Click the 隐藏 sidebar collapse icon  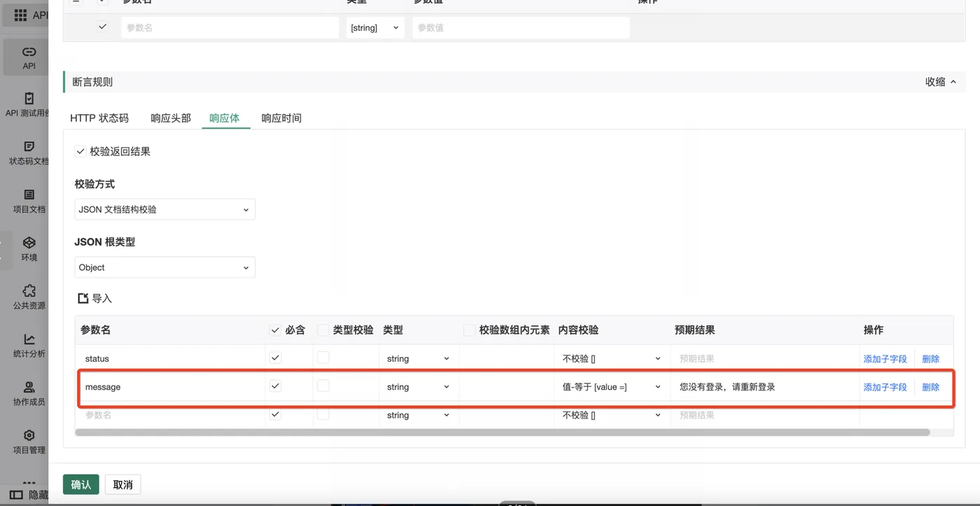coord(16,495)
